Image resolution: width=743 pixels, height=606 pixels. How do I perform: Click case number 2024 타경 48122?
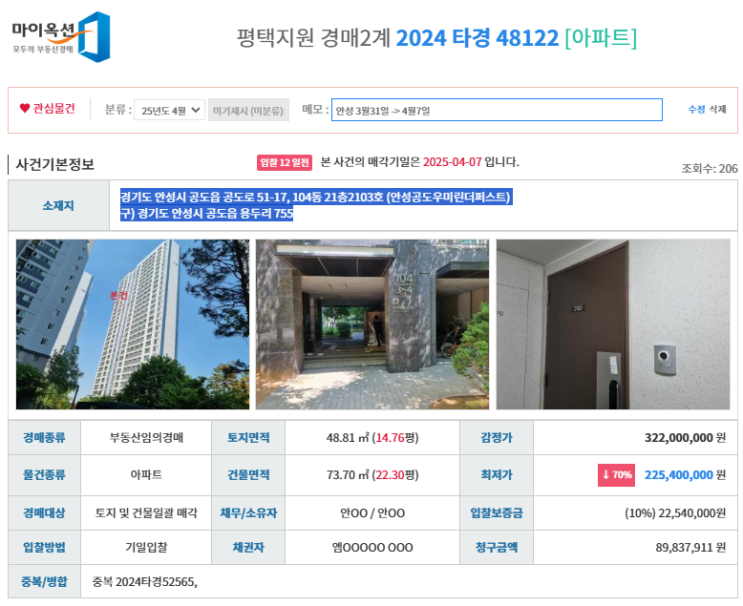point(477,38)
